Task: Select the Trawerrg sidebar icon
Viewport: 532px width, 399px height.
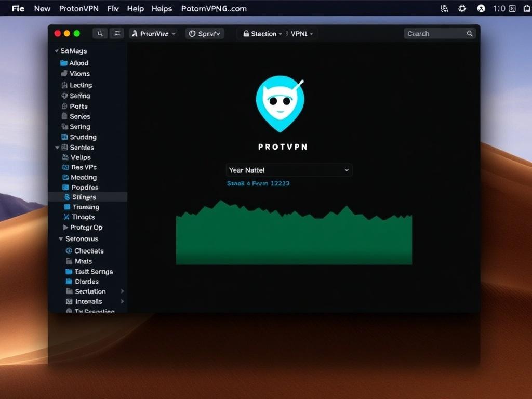Action: click(x=67, y=207)
